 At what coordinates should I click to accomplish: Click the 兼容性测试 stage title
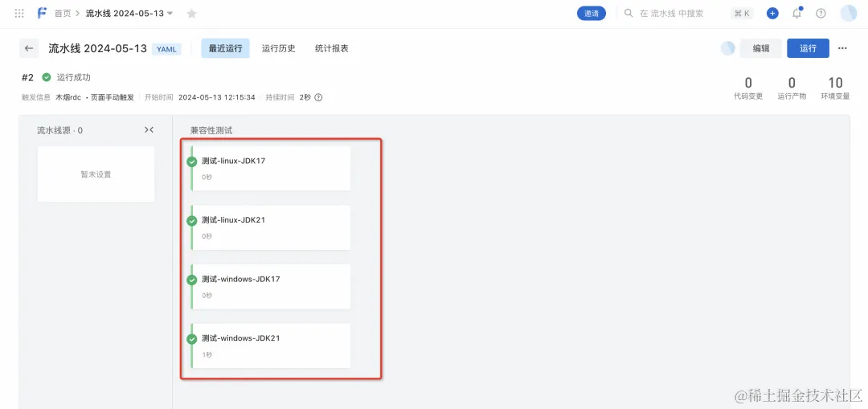pyautogui.click(x=211, y=130)
